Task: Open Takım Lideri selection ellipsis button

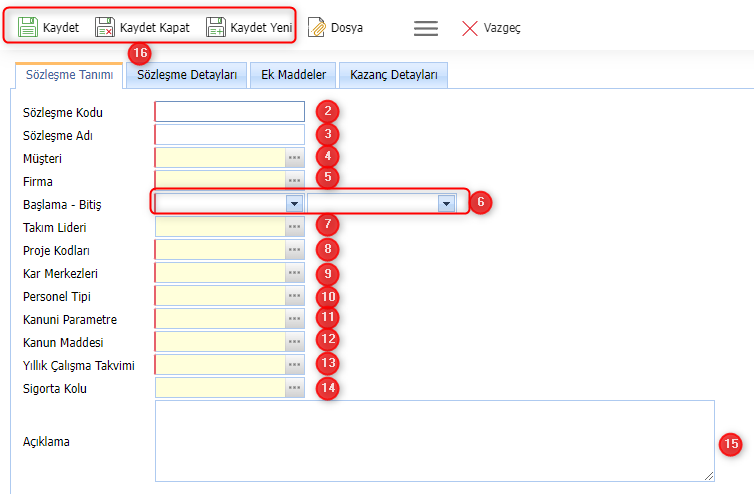Action: (x=295, y=227)
